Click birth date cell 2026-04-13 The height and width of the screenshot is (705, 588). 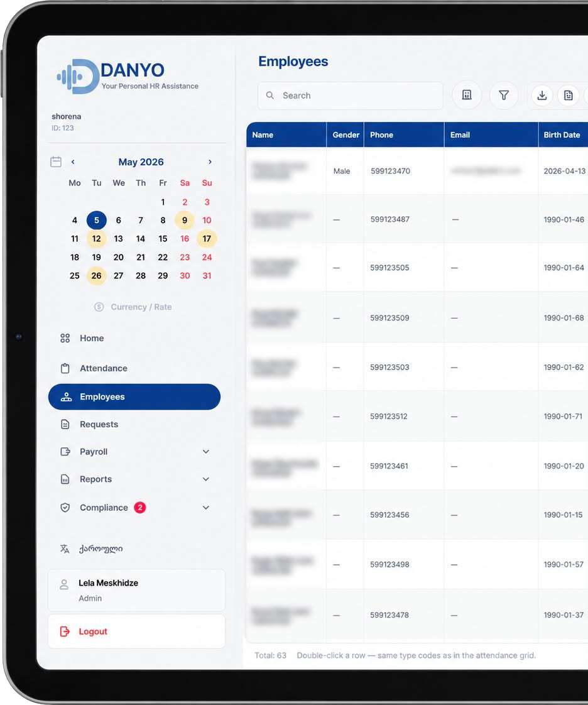[565, 172]
